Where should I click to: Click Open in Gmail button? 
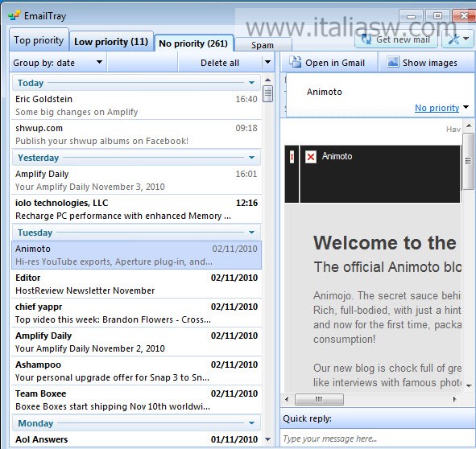coord(329,63)
